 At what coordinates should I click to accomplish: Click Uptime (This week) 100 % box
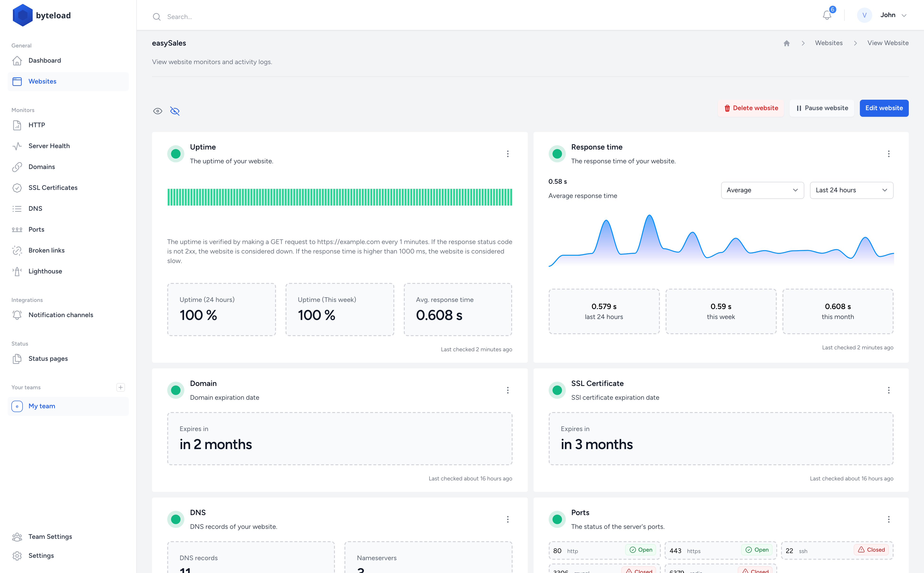[x=340, y=309]
